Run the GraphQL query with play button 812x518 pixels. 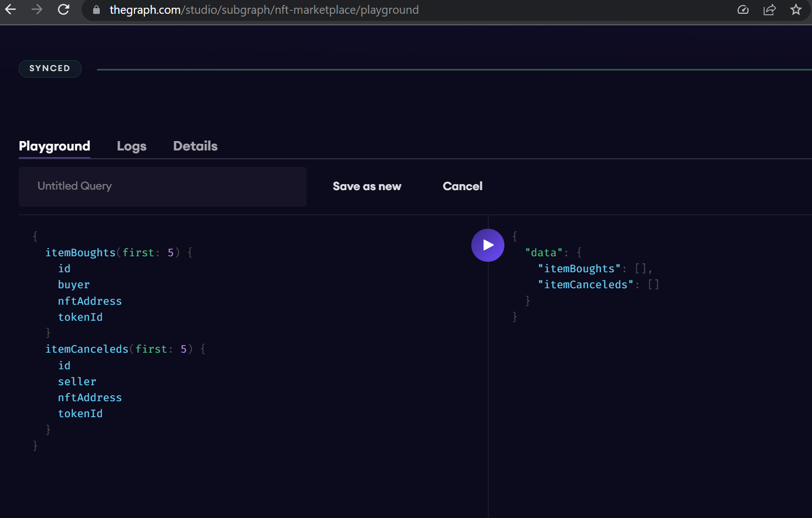[x=488, y=245]
